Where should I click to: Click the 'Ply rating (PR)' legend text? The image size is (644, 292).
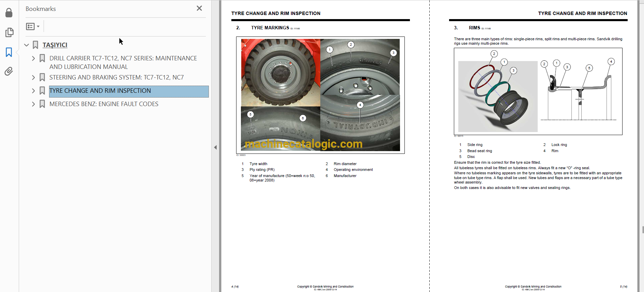(x=262, y=170)
